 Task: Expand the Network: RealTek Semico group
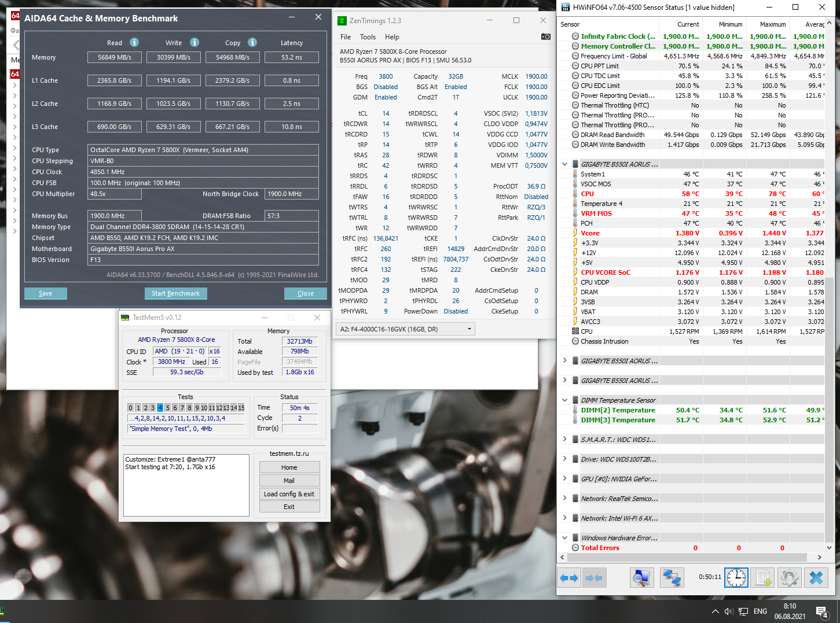[x=564, y=499]
